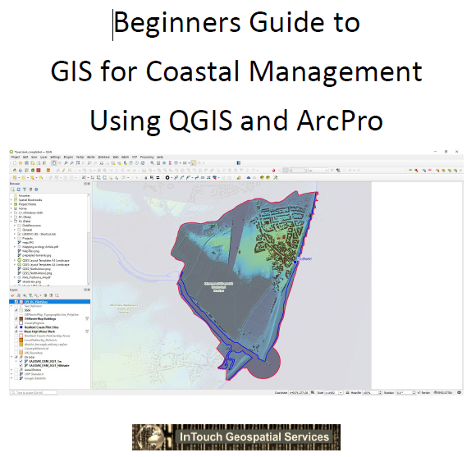Uncheck the OSMasterMap Buildings layer
This screenshot has height=457, width=476.
(x=16, y=318)
